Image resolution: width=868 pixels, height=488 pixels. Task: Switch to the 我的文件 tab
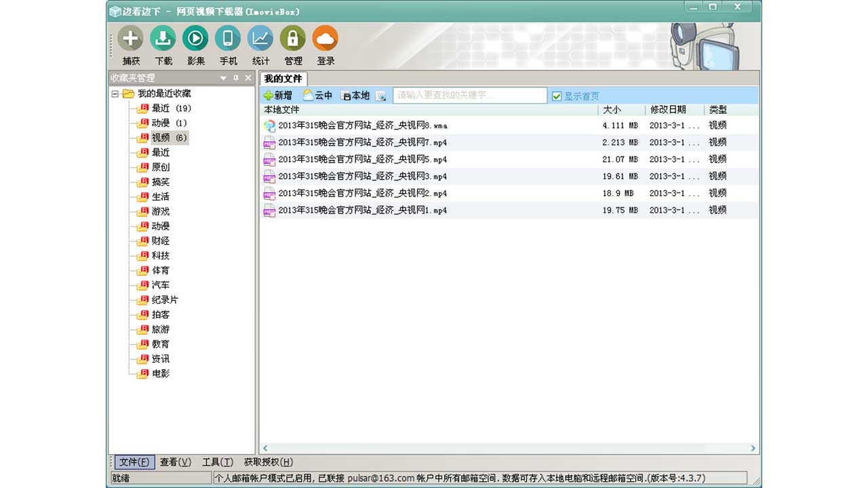[x=282, y=79]
